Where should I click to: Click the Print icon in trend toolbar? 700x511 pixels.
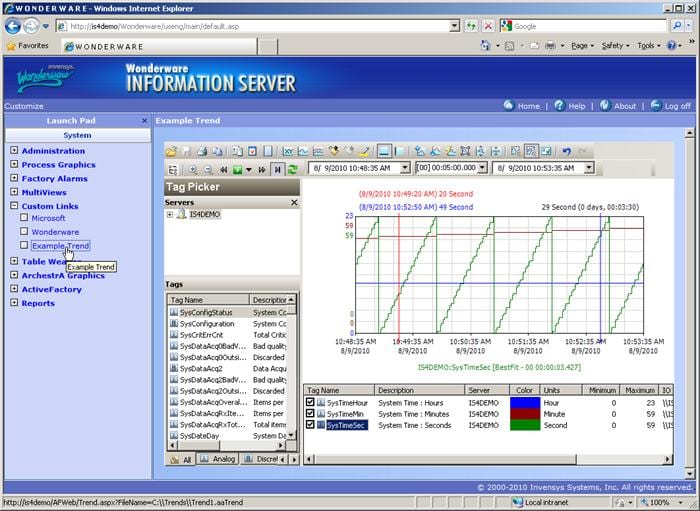(x=202, y=151)
